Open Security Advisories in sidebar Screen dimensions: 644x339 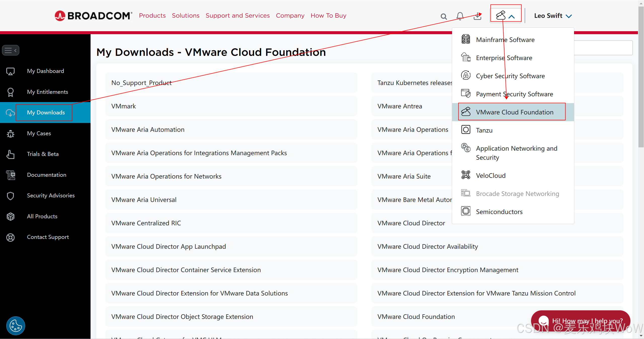(x=51, y=195)
